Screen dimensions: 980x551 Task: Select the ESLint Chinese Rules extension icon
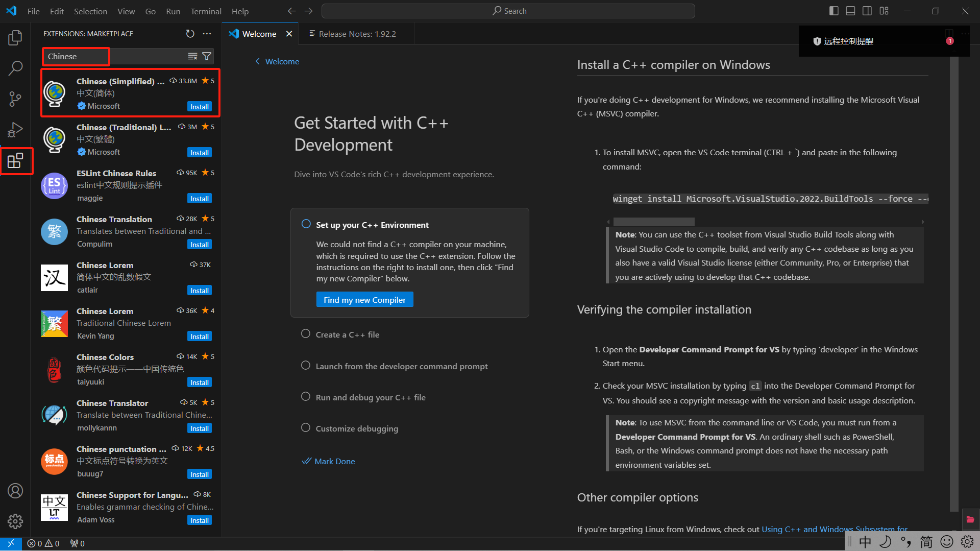(54, 185)
